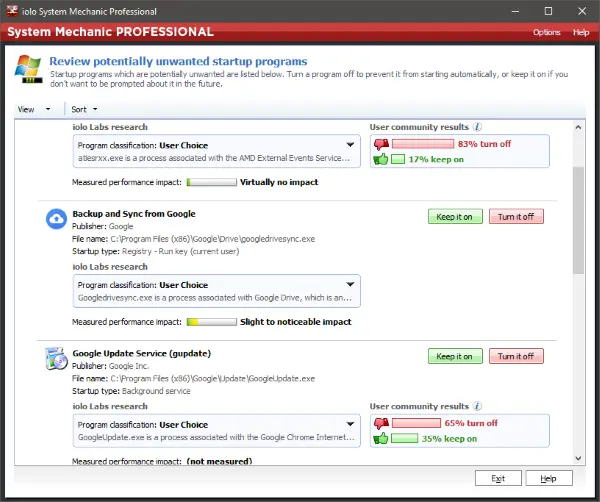Click the googledrivesync.exe file name path
The width and height of the screenshot is (600, 502).
click(213, 239)
